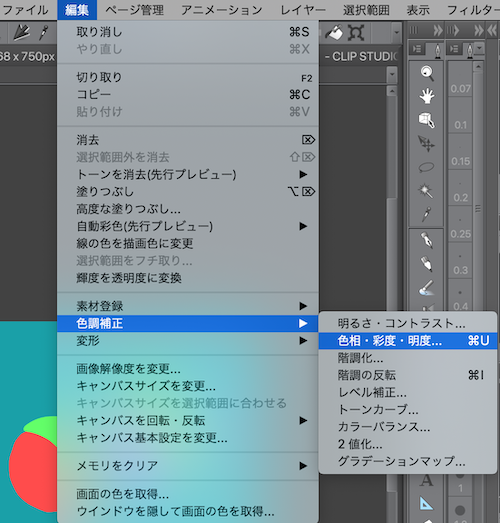Image resolution: width=500 pixels, height=523 pixels.
Task: Select the Eyedropper tool
Action: pyautogui.click(x=427, y=214)
